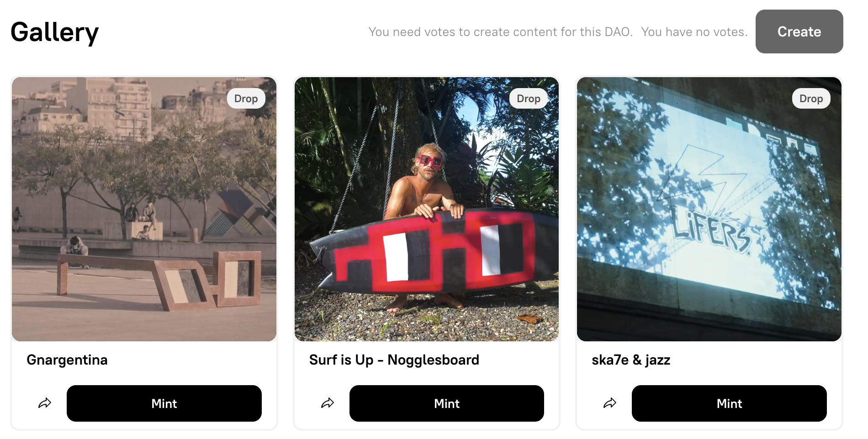Screen dimensions: 868x439
Task: Open the Surf is Up - Nogglesboard title
Action: click(394, 360)
